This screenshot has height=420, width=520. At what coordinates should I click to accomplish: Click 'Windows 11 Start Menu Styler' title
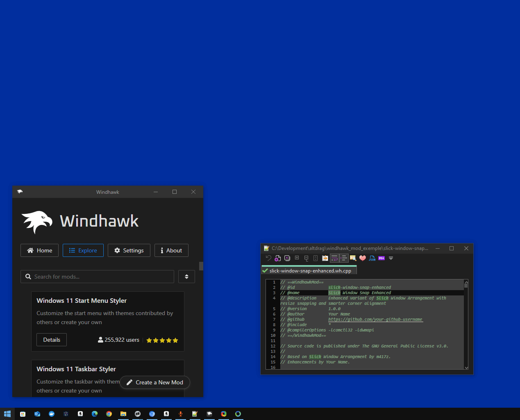[x=82, y=300]
